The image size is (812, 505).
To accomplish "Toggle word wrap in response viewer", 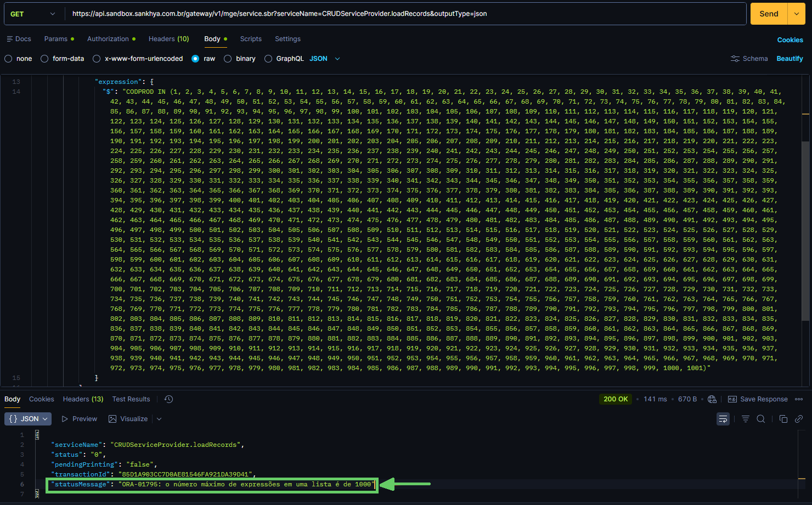I will pos(723,419).
